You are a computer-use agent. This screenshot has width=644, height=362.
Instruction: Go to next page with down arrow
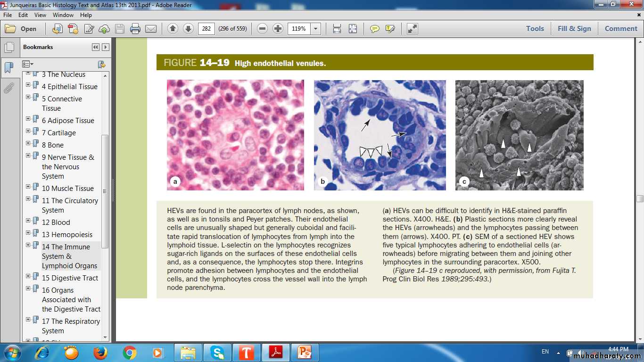[188, 29]
